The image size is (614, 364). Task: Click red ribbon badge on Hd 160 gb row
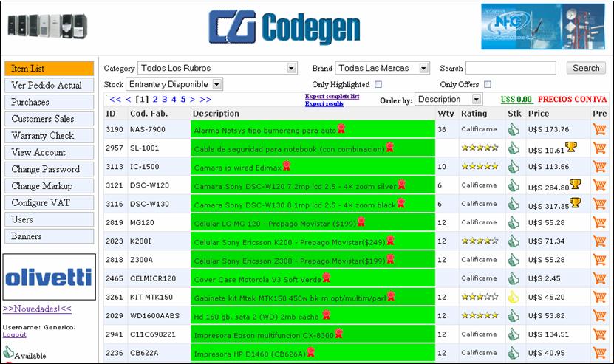tap(326, 315)
